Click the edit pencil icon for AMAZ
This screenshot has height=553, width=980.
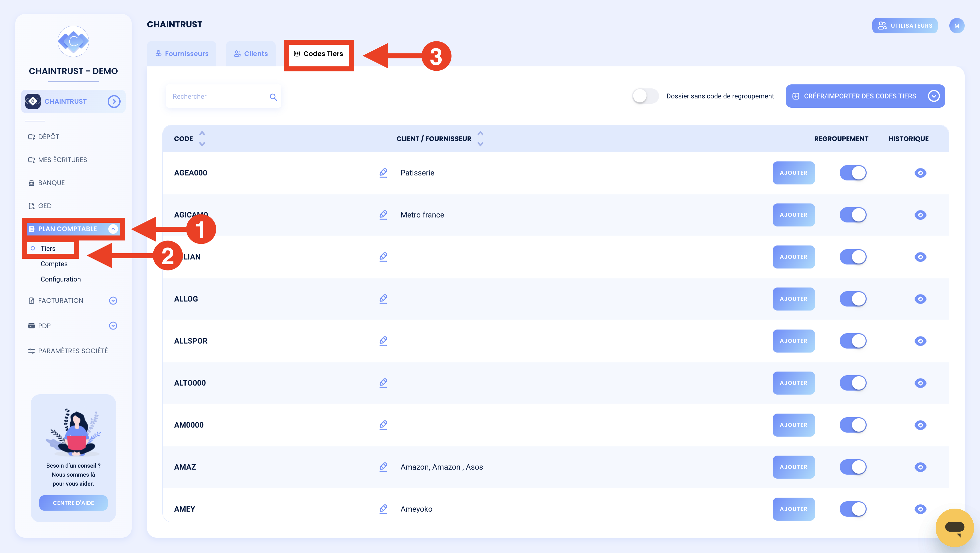click(383, 467)
